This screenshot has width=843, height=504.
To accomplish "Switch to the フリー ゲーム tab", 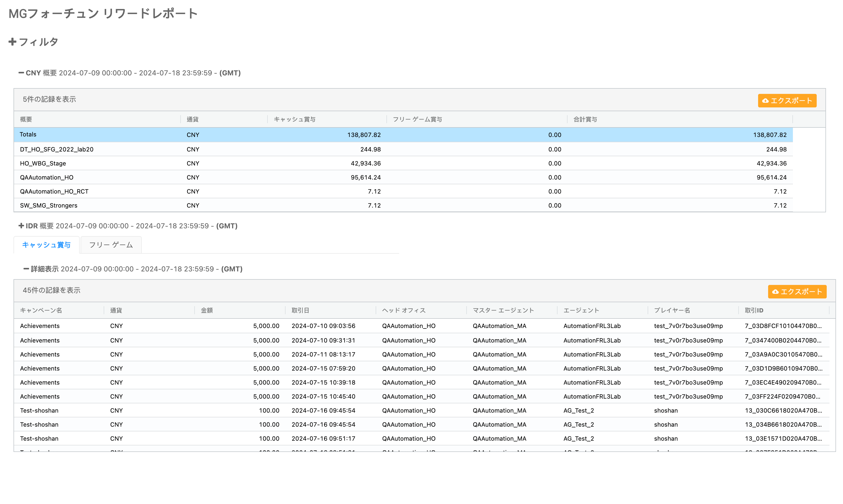I will click(111, 245).
